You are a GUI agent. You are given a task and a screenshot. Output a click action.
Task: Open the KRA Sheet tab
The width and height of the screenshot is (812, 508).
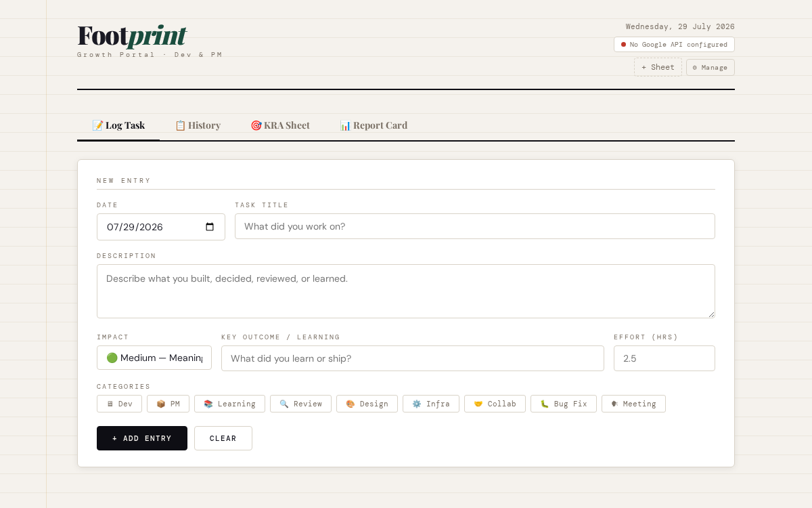click(x=280, y=125)
